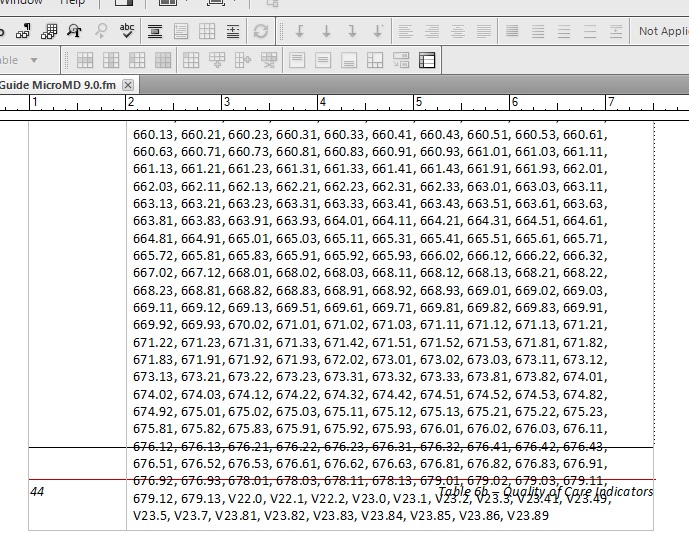Click the table grid with scissors icon
The image size is (689, 533).
tap(268, 60)
